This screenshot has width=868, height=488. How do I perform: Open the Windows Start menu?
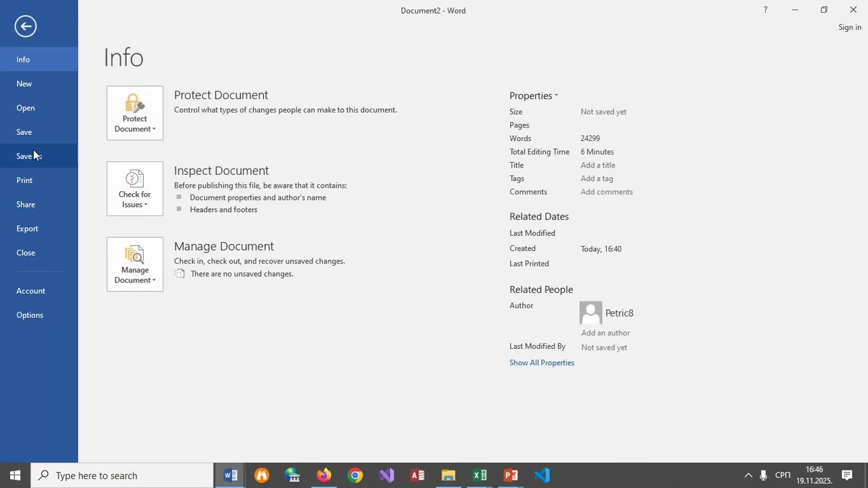click(16, 475)
